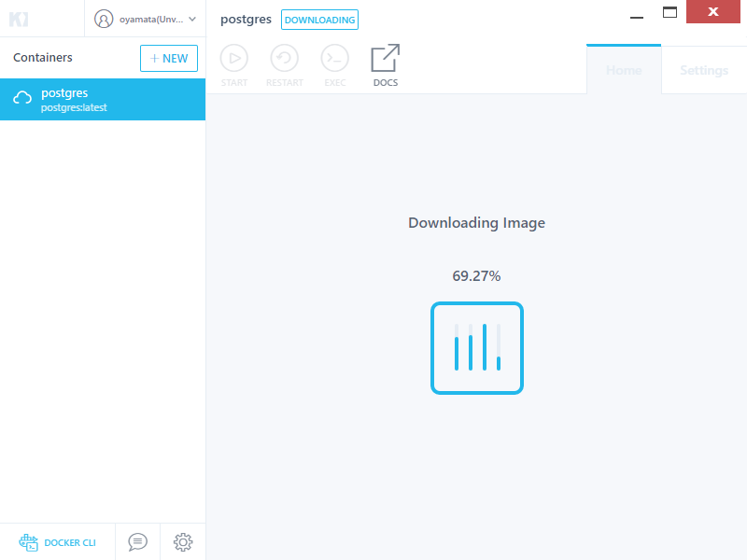
Task: Click the Downloading Image heading
Action: tap(476, 223)
